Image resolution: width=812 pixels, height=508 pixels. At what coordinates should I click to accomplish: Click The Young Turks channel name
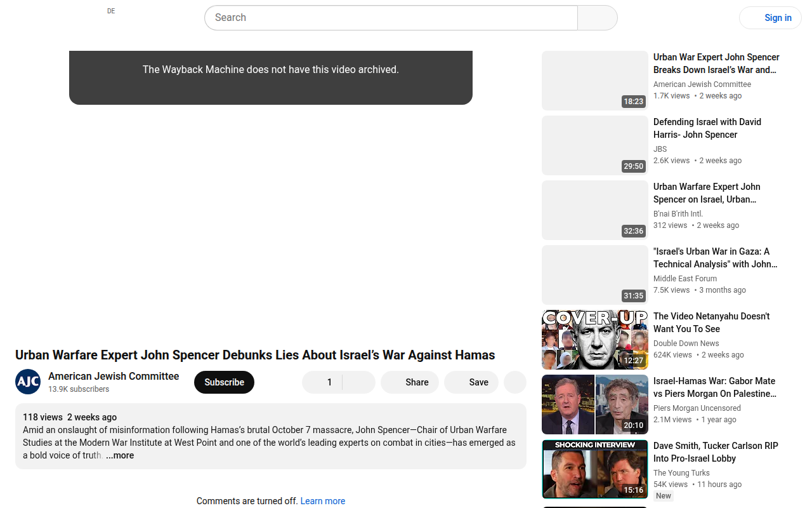click(681, 473)
